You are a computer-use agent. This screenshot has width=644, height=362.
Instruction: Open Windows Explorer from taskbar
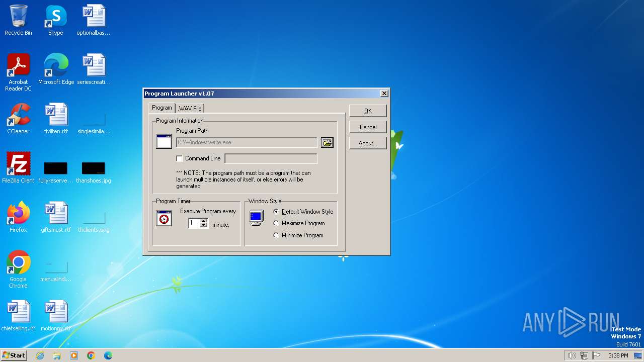[57, 355]
